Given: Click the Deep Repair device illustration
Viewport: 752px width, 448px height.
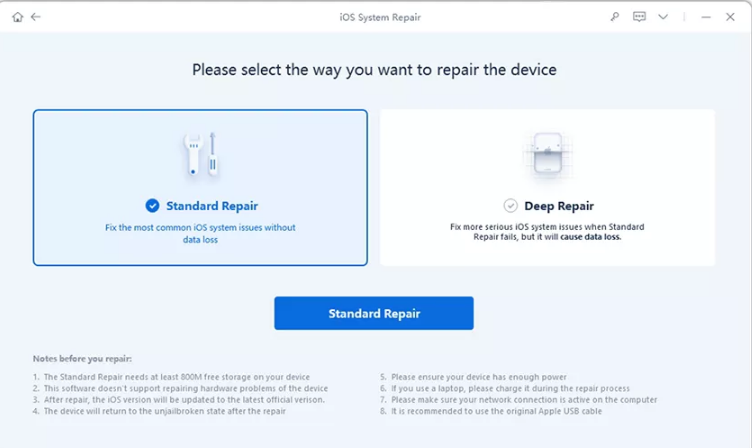Looking at the screenshot, I should [x=548, y=154].
